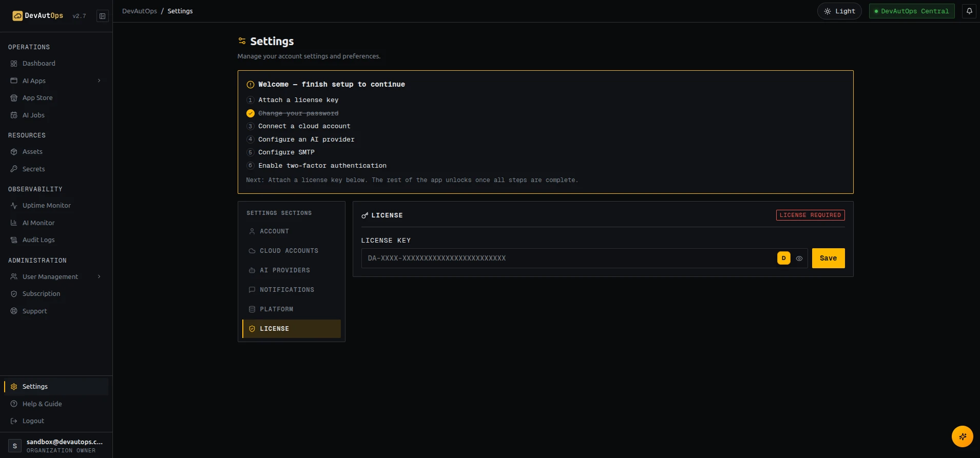Screen dimensions: 980x458
Task: Open the AI assistant floating button
Action: point(962,436)
